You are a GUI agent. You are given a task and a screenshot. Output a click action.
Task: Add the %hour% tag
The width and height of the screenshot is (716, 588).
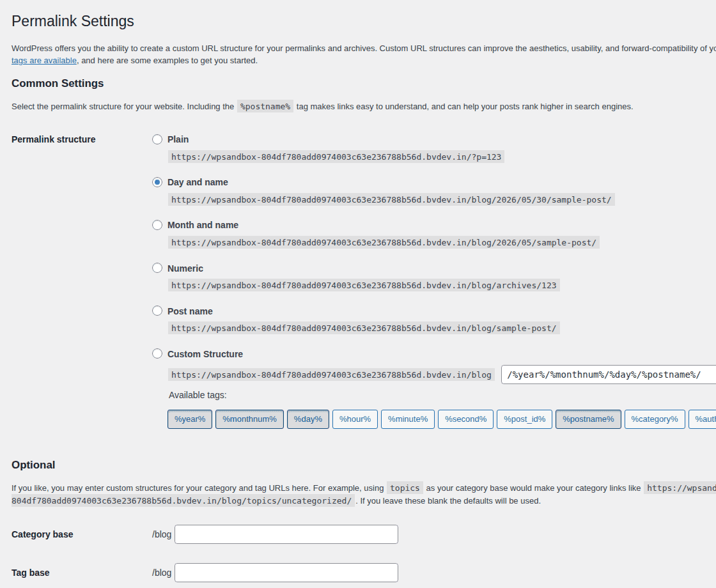coord(355,419)
